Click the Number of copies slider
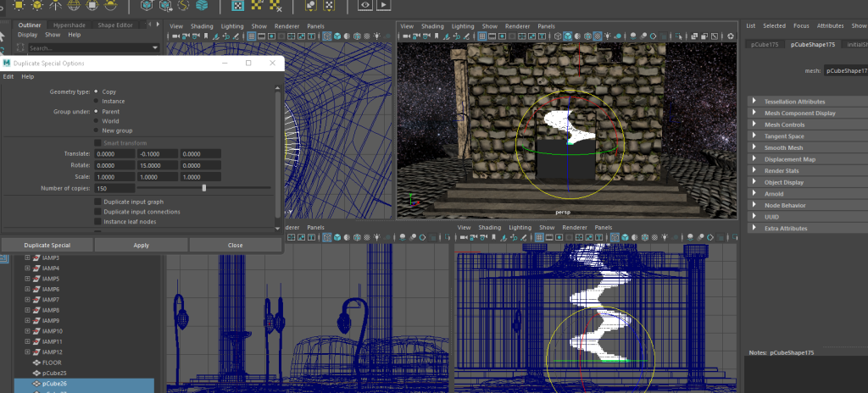This screenshot has width=868, height=393. pos(203,188)
